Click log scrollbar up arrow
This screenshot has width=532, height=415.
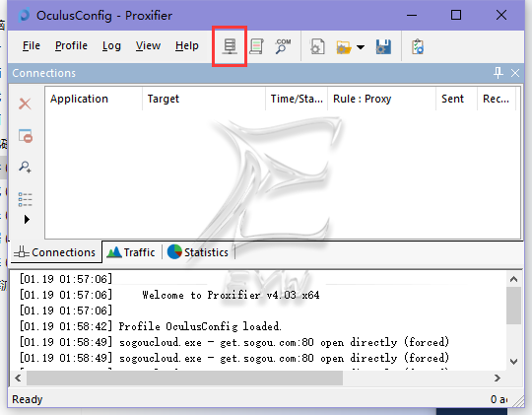(513, 279)
